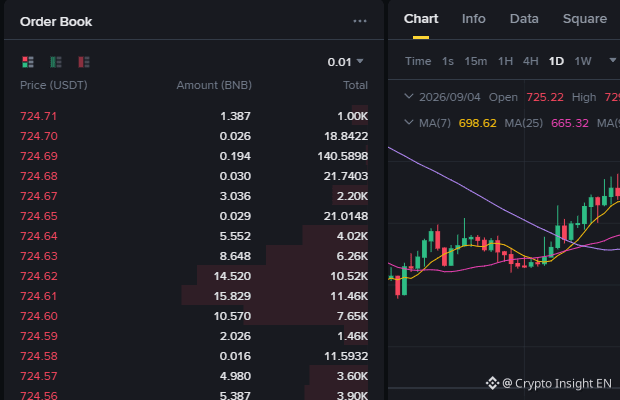
Task: Click the Binance logo watermark on chart
Action: tap(492, 383)
